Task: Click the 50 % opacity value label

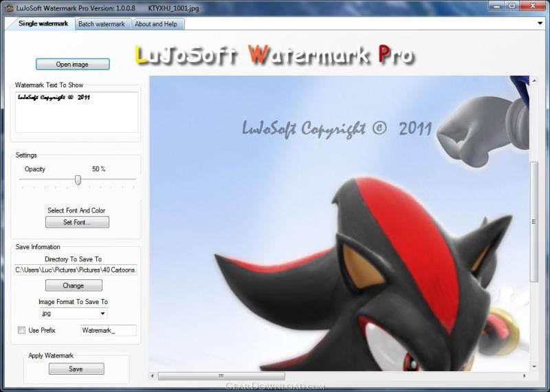Action: [x=98, y=169]
